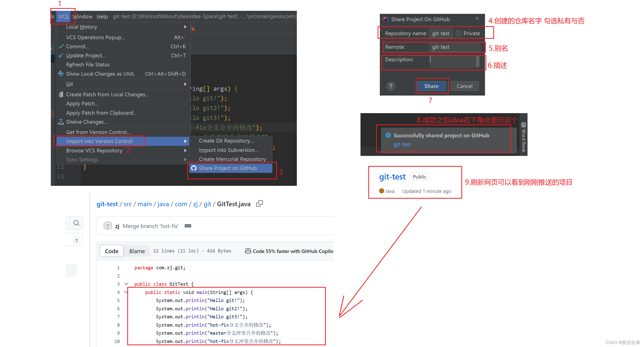Click the GitHub Copilot icon

(x=248, y=251)
